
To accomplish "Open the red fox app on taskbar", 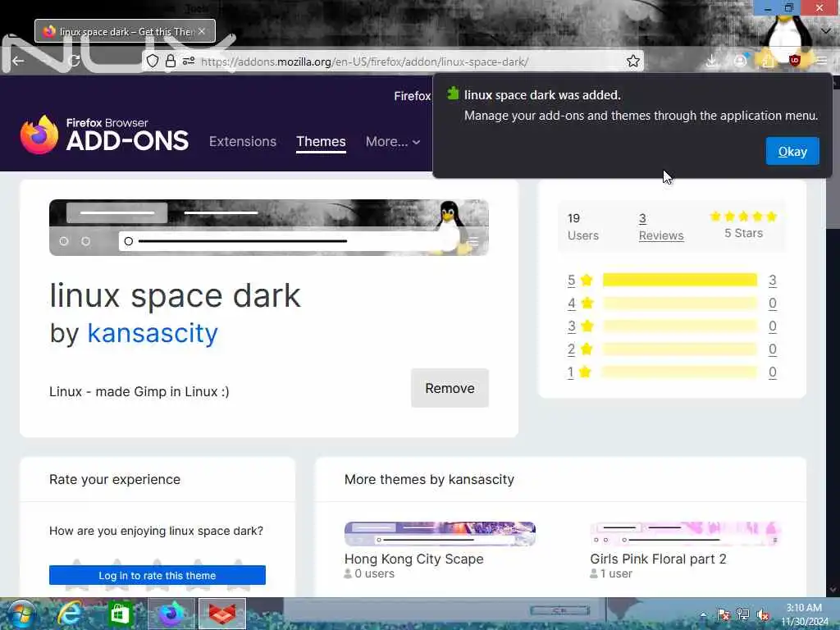I will coord(222,614).
